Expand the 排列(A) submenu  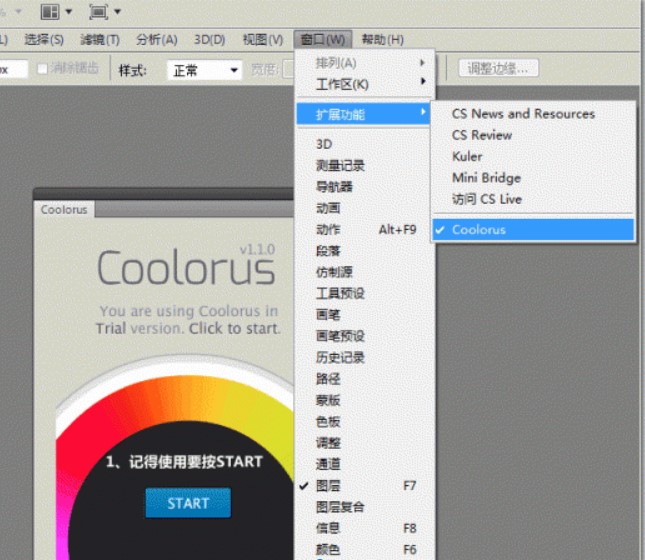point(365,63)
